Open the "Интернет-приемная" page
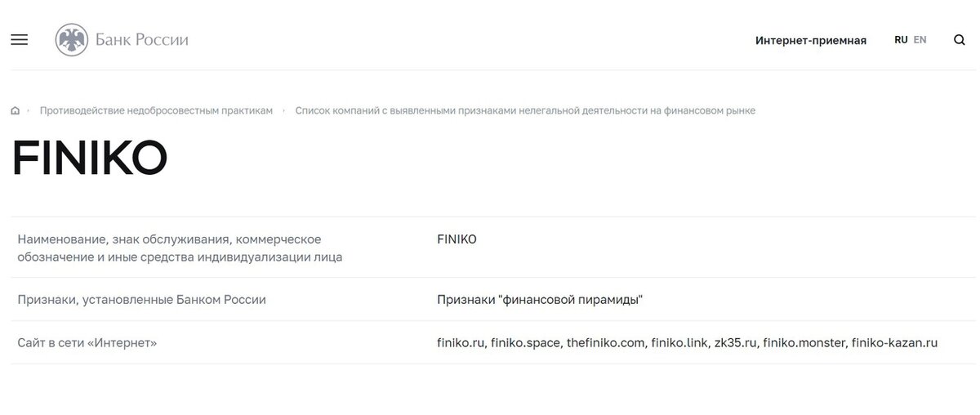The image size is (980, 415). (x=810, y=40)
